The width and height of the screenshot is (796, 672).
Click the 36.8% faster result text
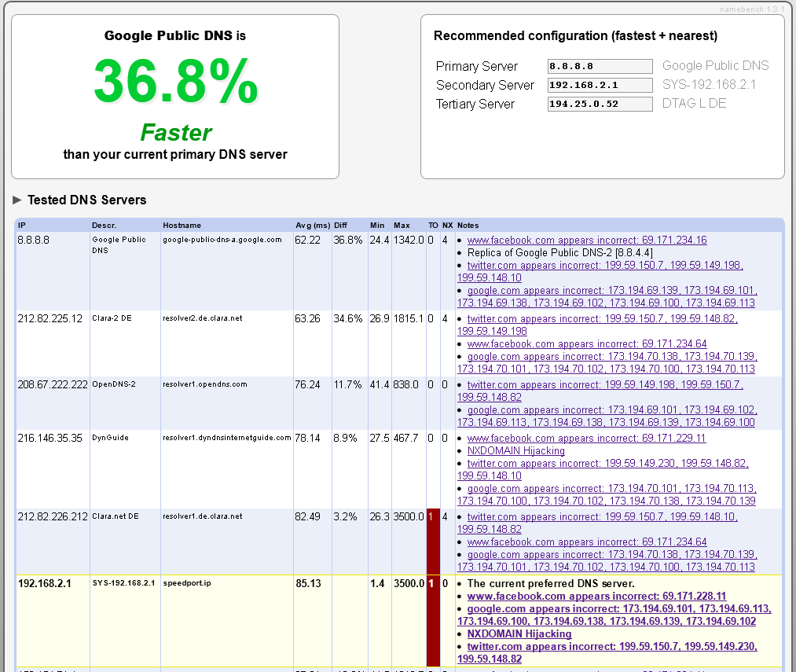point(175,81)
